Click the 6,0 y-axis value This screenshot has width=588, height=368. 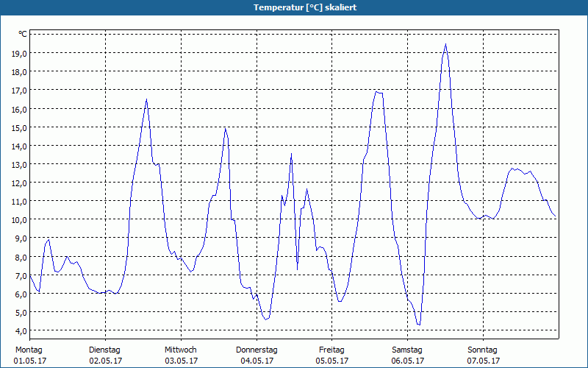coord(21,294)
